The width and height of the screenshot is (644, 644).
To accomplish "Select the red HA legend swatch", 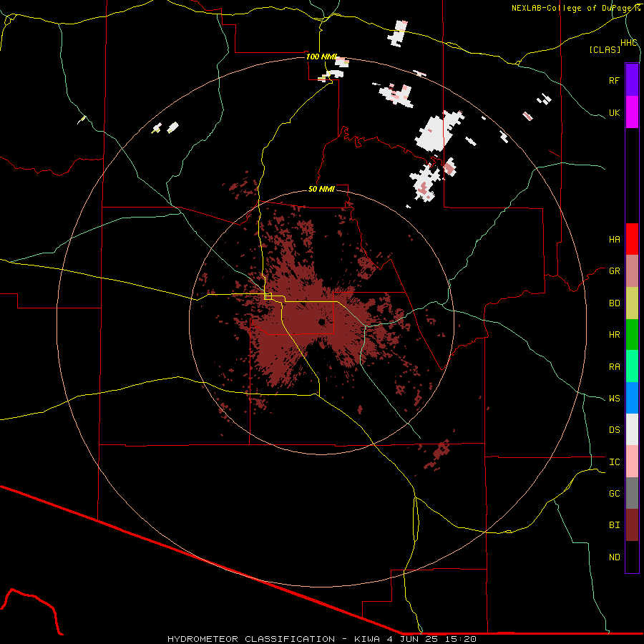I will [632, 239].
